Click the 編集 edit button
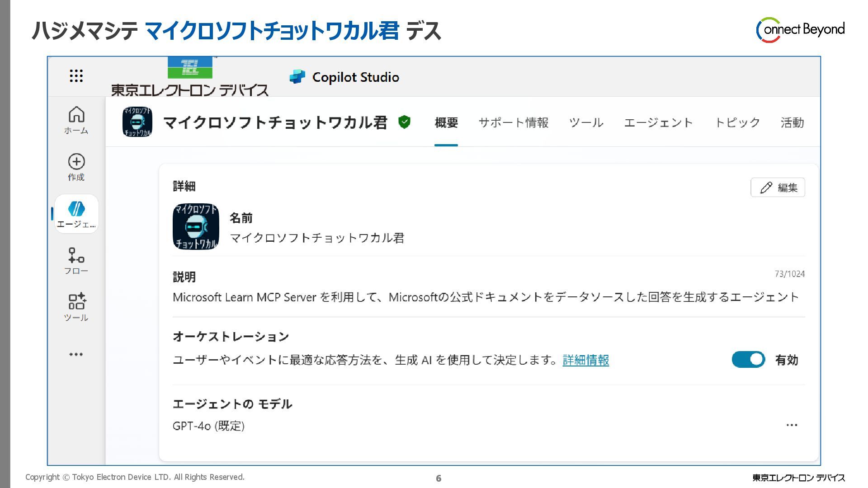This screenshot has height=488, width=868. click(x=778, y=188)
